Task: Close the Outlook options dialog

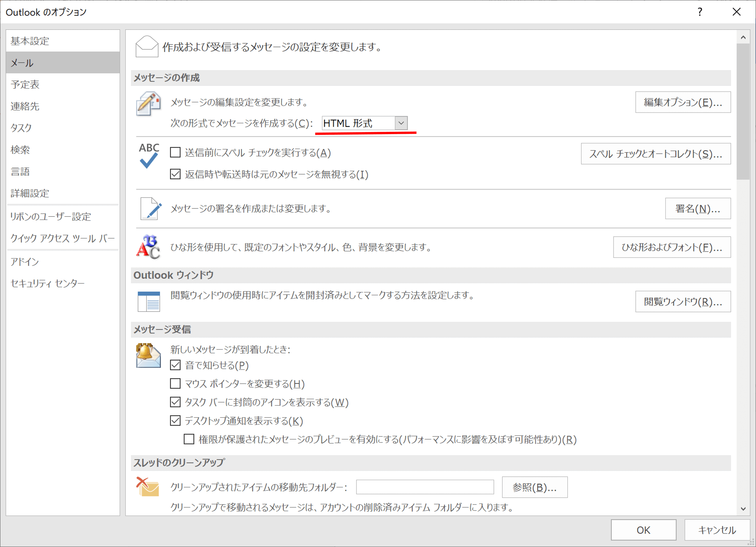Action: [x=737, y=12]
